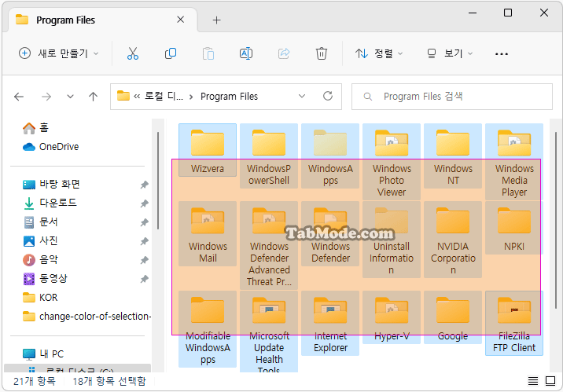Unpin 음악 via its pin icon
Screen dimensions: 563x392
[x=144, y=260]
